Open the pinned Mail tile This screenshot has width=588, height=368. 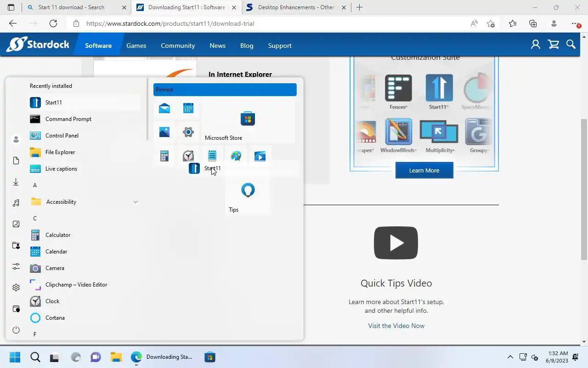tap(164, 108)
